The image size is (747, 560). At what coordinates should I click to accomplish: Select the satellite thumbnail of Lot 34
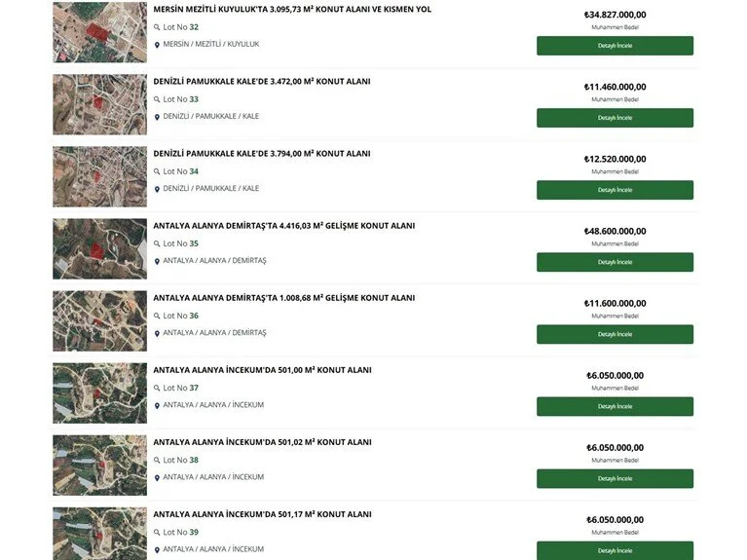click(99, 176)
